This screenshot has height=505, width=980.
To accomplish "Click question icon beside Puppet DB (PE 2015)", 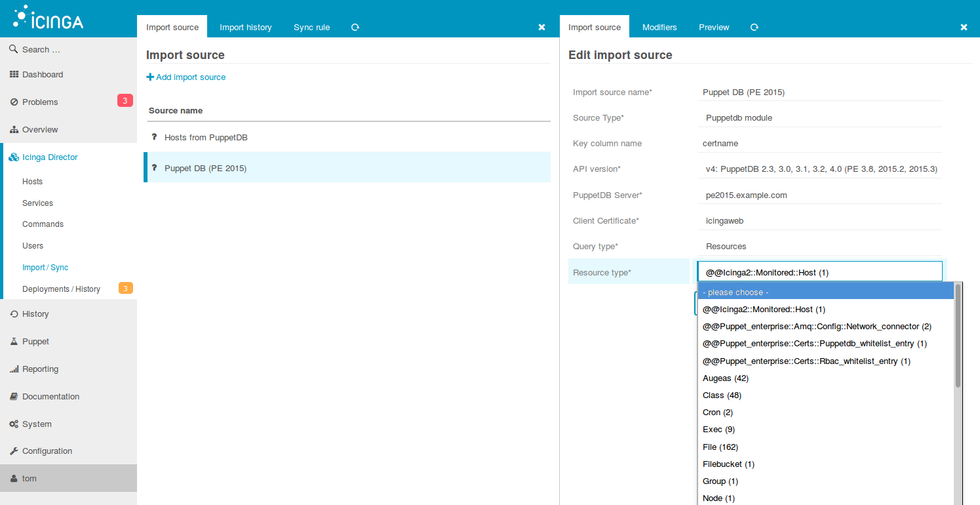I will point(155,168).
